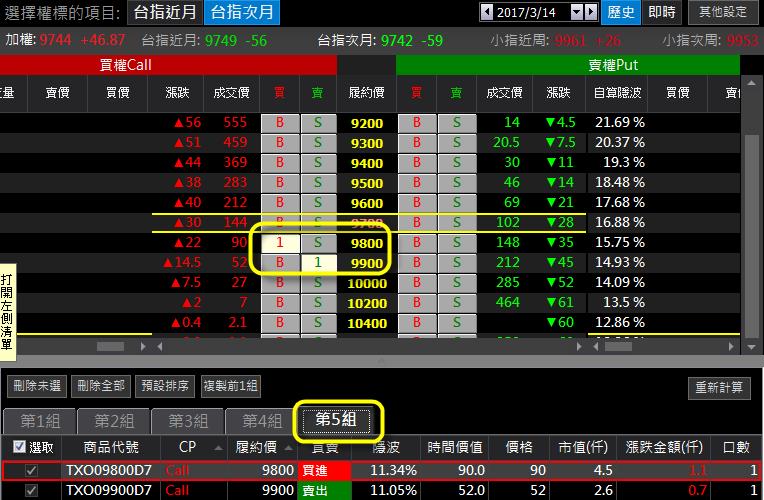Screen dimensions: 764x500
Task: Click vertical scrollbar up arrow
Action: coord(751,83)
